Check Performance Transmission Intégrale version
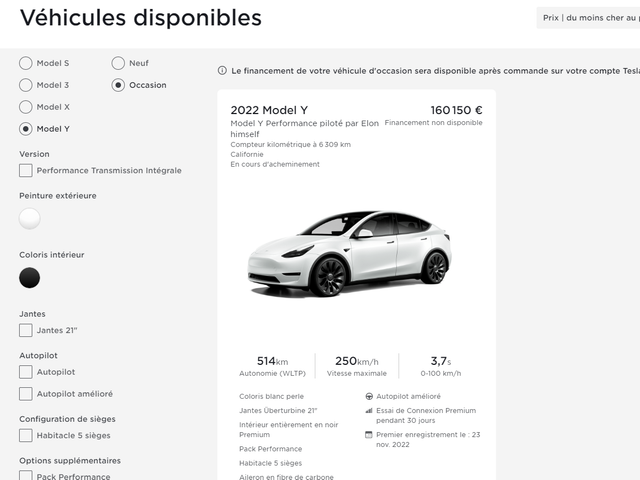This screenshot has width=640, height=480. tap(26, 171)
